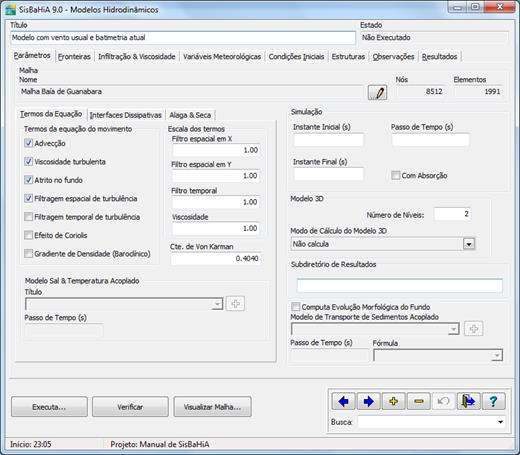Select the Parâmetros tab
The width and height of the screenshot is (520, 455).
click(32, 55)
